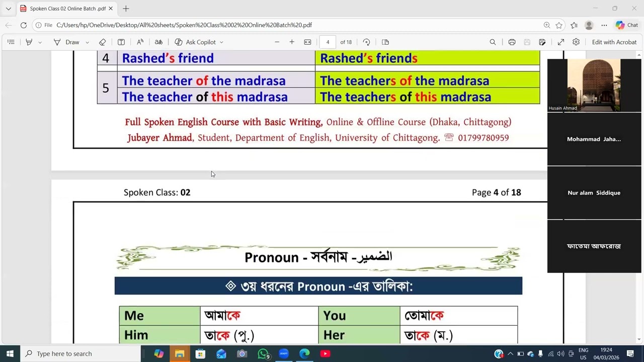Select Nur alam Siddique participant tile
The width and height of the screenshot is (644, 362).
point(594,193)
